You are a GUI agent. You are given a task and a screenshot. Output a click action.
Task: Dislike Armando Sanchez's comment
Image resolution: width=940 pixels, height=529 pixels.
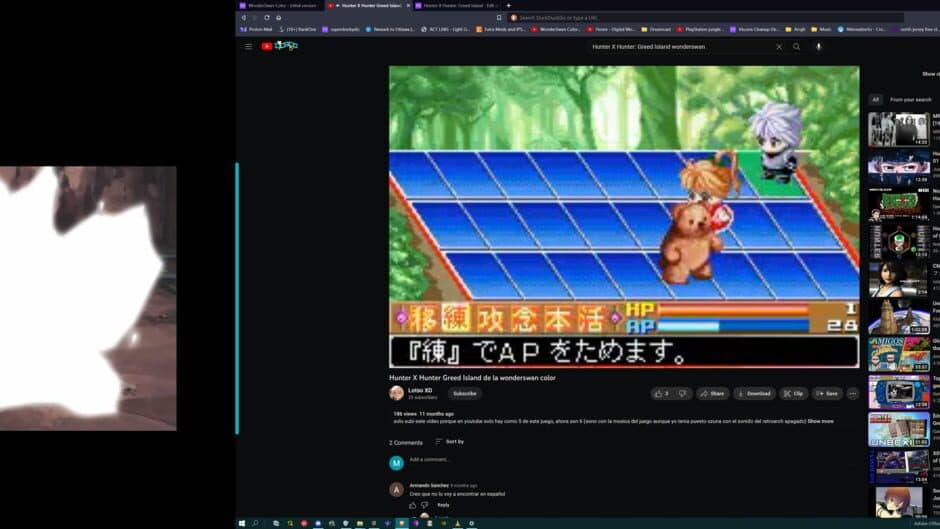pos(425,505)
